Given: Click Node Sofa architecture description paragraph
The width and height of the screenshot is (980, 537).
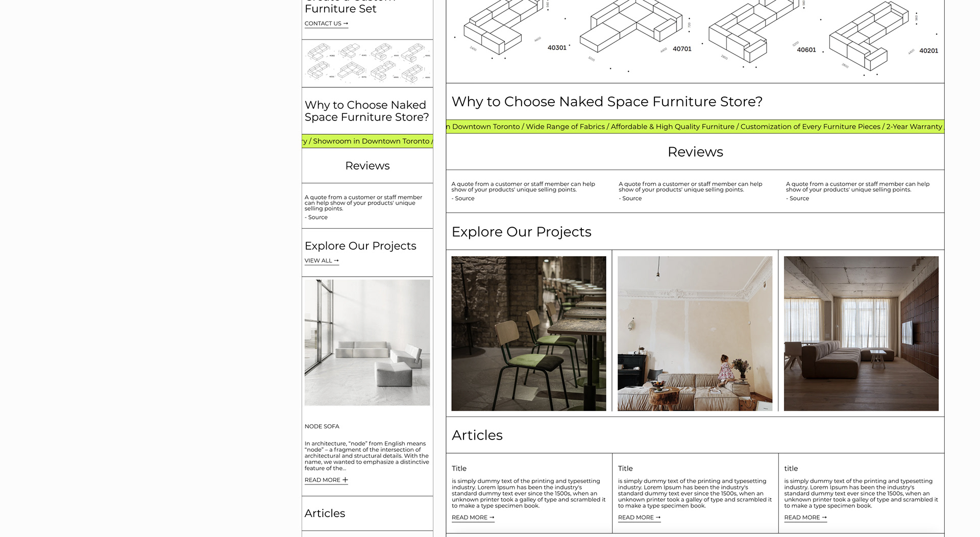Looking at the screenshot, I should pos(367,456).
